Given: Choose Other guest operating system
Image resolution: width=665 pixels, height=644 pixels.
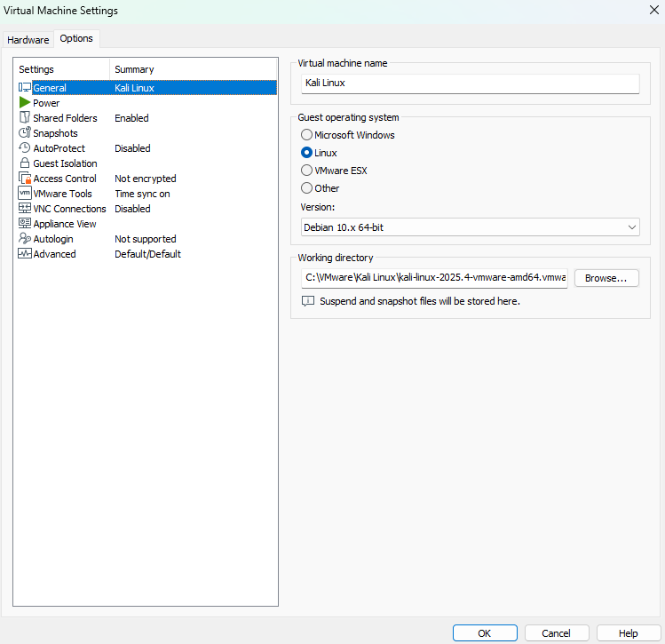Looking at the screenshot, I should 306,188.
